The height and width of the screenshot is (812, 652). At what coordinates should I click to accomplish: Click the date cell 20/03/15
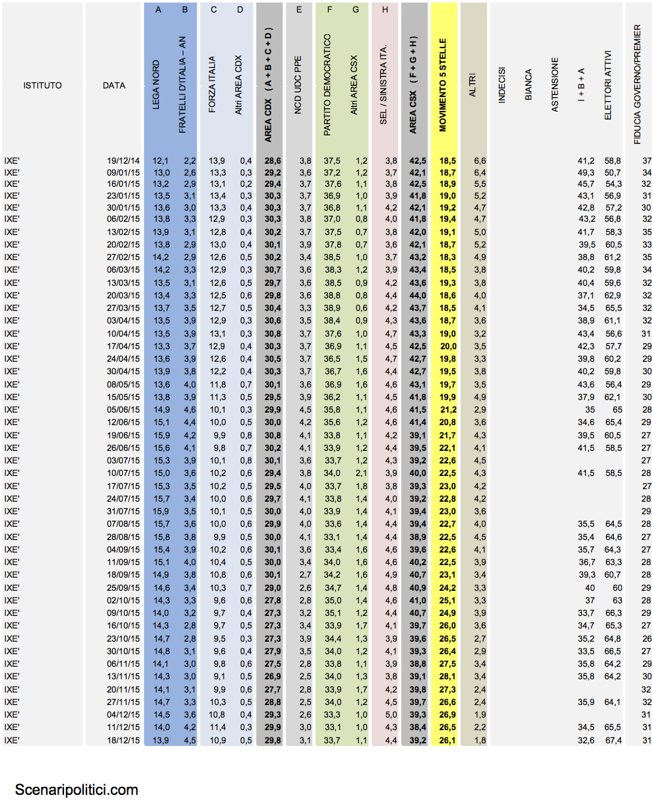123,295
